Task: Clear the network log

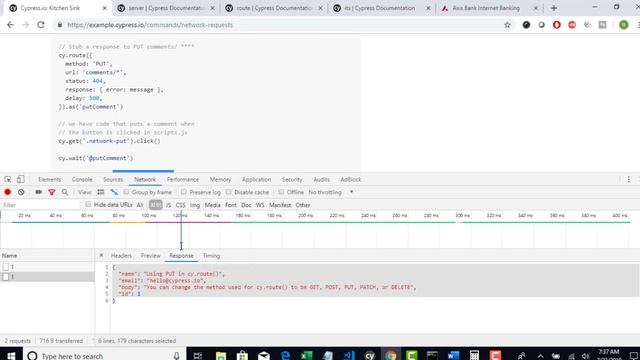Action: [x=21, y=192]
